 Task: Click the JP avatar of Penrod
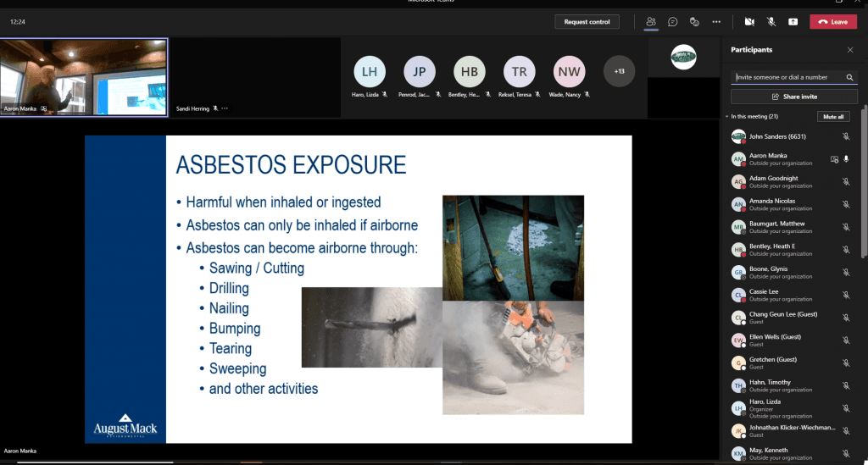point(419,71)
